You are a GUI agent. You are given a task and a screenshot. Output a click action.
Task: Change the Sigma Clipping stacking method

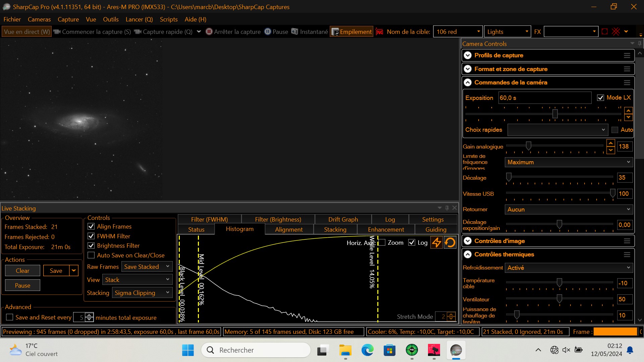click(142, 292)
